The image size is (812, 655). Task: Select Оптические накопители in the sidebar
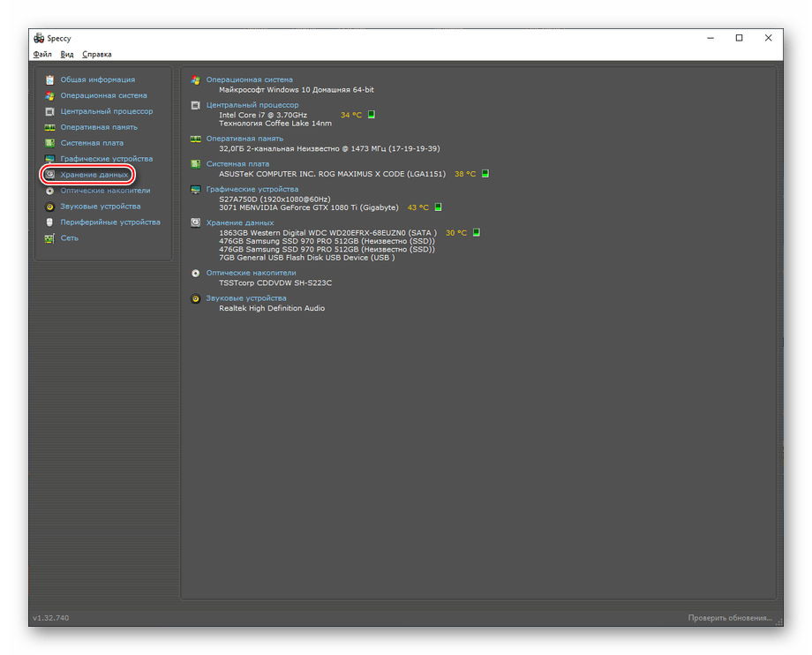(x=105, y=191)
